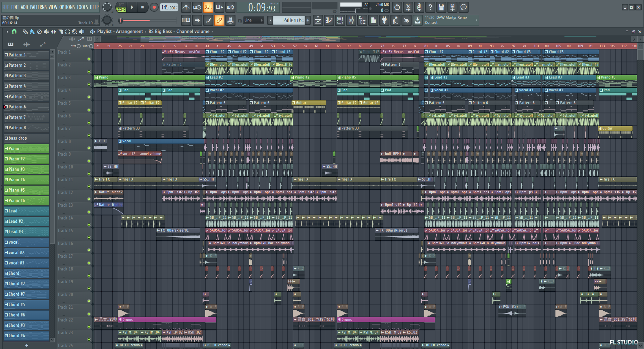Open the Browser icon

coord(362,20)
